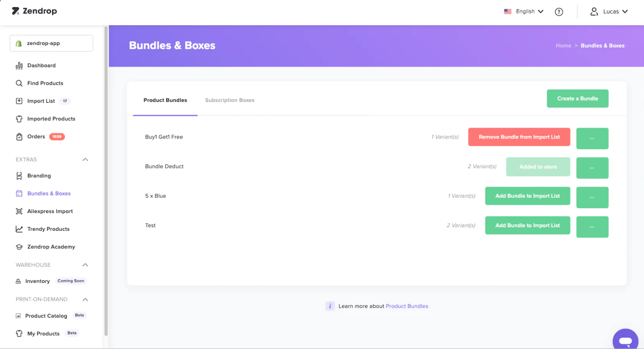Switch to the Subscription Boxes tab
The height and width of the screenshot is (349, 644).
[x=230, y=100]
